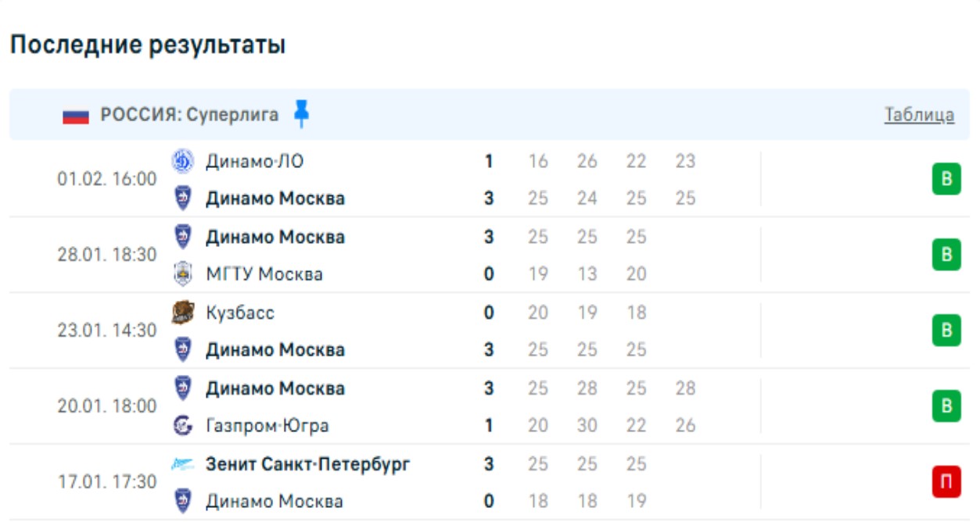Viewport: 980px width, 522px height.
Task: Open the match dated 28.01. 18:30
Action: (107, 255)
